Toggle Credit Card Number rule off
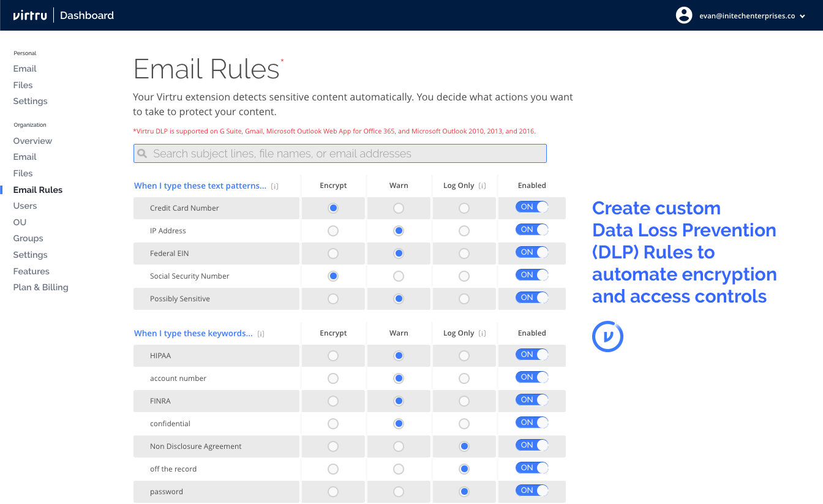This screenshot has width=823, height=504. click(x=532, y=207)
